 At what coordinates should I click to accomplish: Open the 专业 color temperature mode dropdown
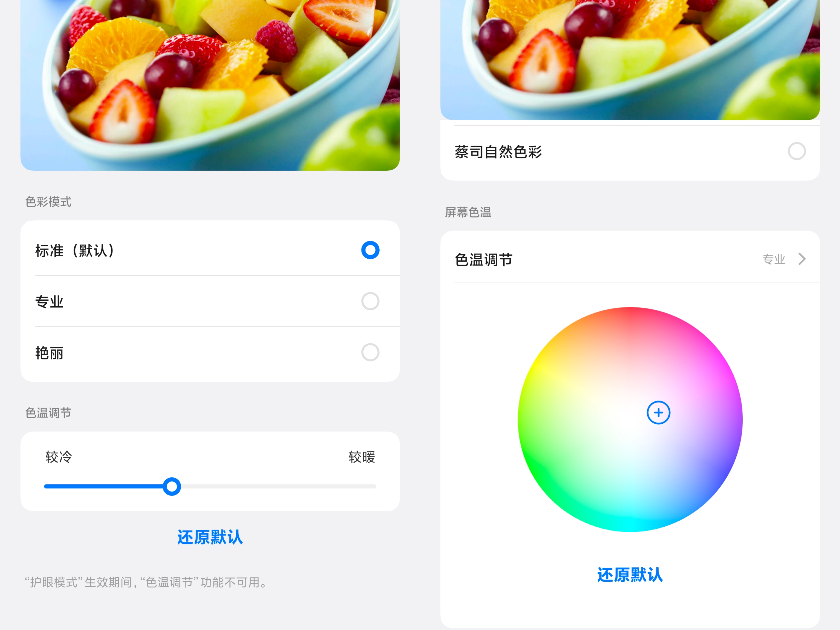pos(774,259)
